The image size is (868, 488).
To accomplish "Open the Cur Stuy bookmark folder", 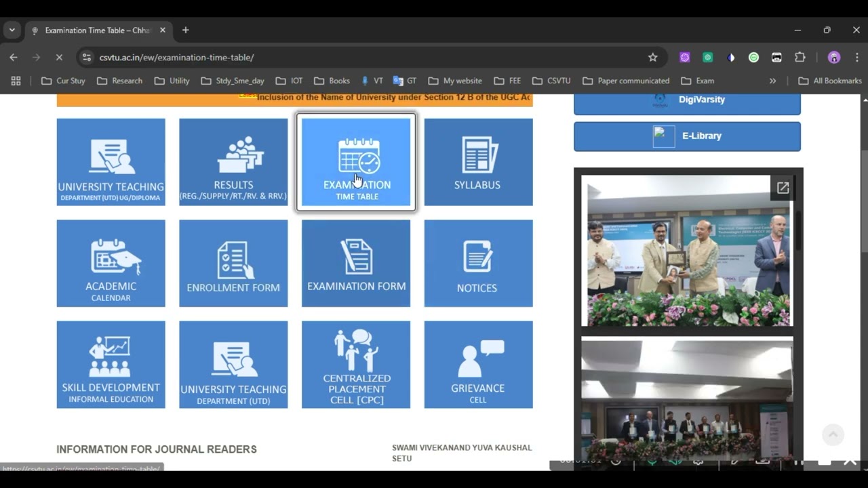I will [63, 81].
